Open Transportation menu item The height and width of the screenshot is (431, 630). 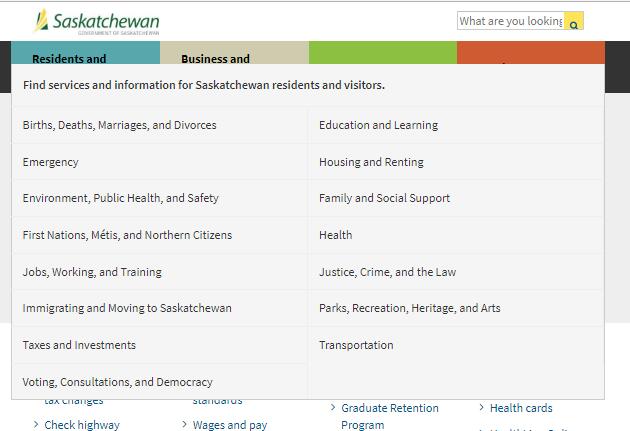point(456,345)
